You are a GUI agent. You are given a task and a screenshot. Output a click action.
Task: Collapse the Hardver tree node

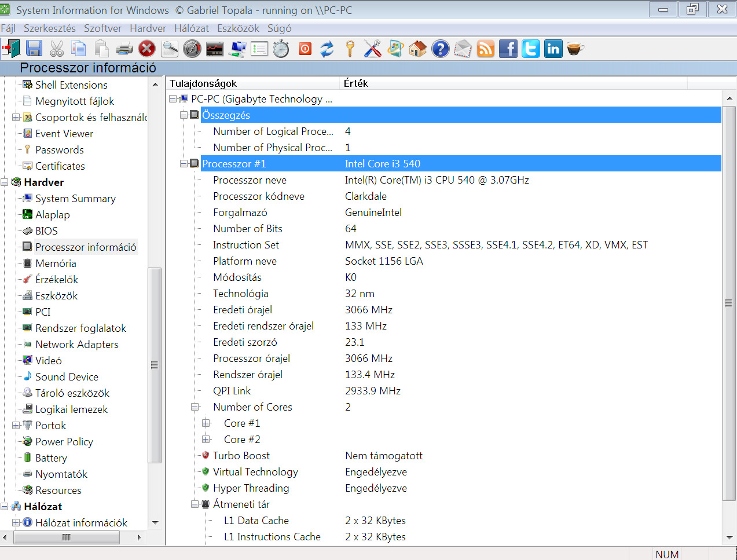coord(5,182)
